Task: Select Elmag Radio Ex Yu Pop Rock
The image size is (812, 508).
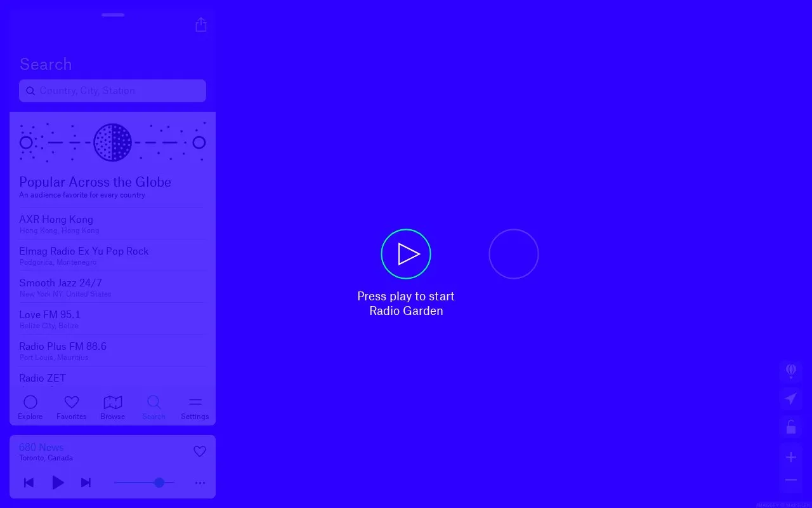Action: pos(113,255)
